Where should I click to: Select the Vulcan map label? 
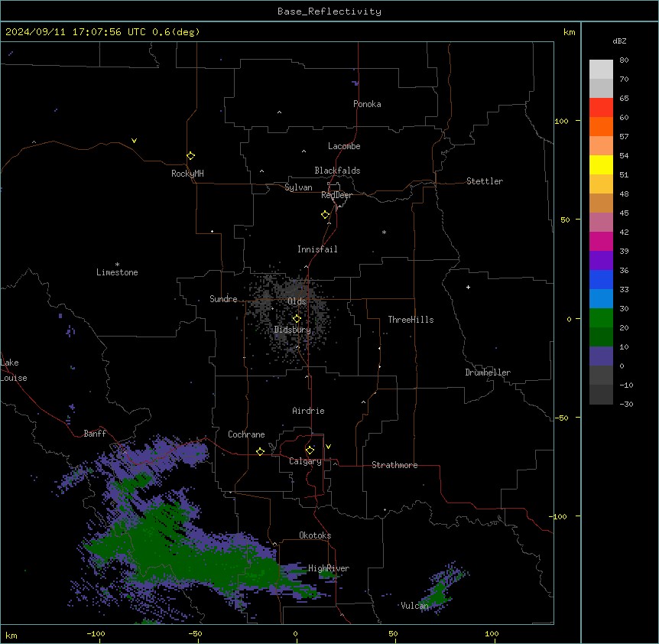click(x=414, y=606)
